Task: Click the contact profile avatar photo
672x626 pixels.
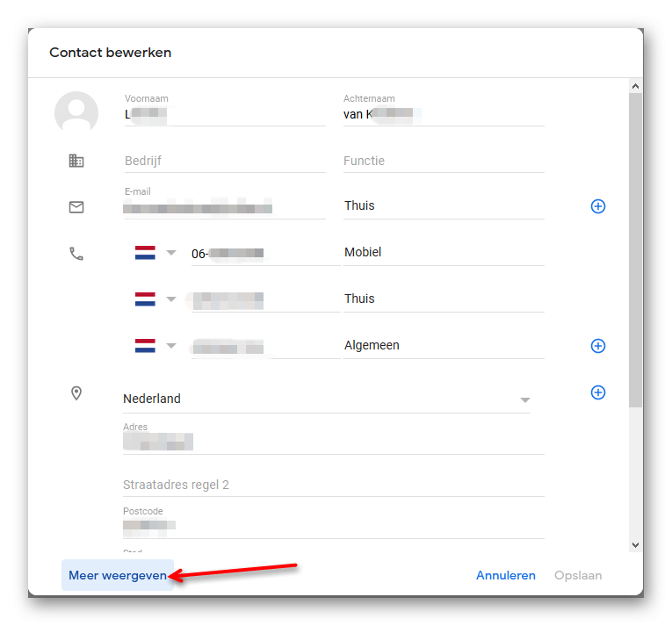Action: (76, 112)
